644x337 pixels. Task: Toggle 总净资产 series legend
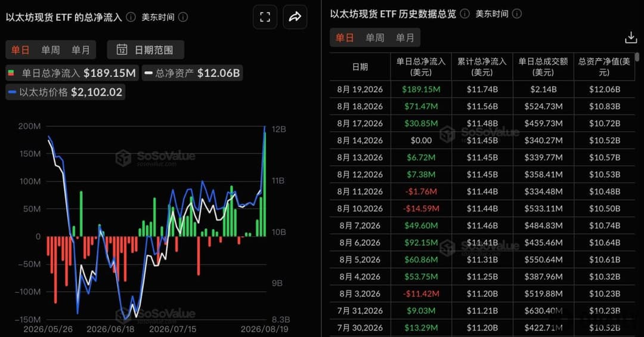pyautogui.click(x=192, y=73)
